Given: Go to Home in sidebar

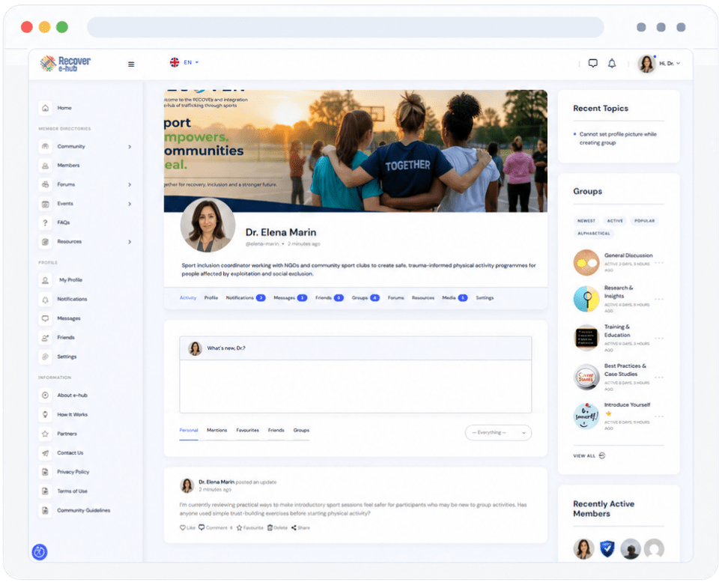Looking at the screenshot, I should 64,108.
